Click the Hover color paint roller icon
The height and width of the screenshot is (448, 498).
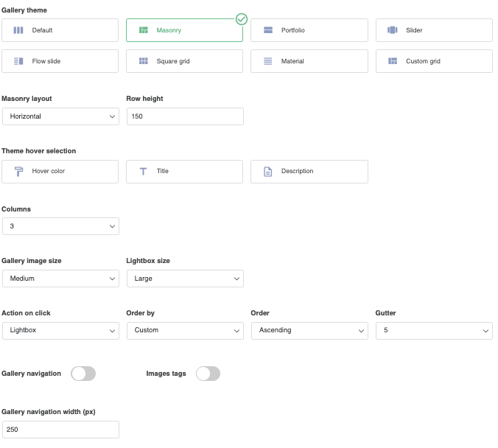tap(18, 171)
